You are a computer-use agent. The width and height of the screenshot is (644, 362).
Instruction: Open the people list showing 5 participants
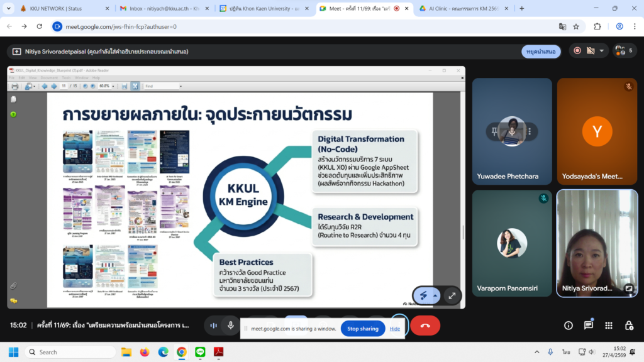(625, 51)
